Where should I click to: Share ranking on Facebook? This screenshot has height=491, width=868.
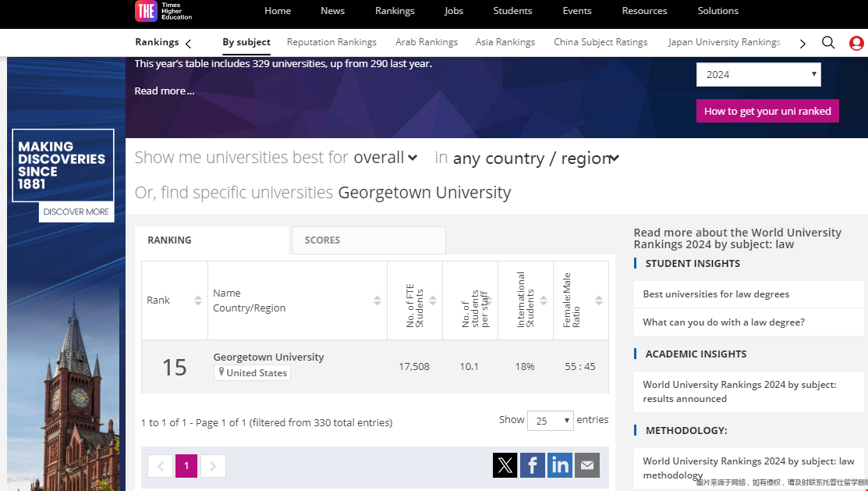click(x=533, y=465)
